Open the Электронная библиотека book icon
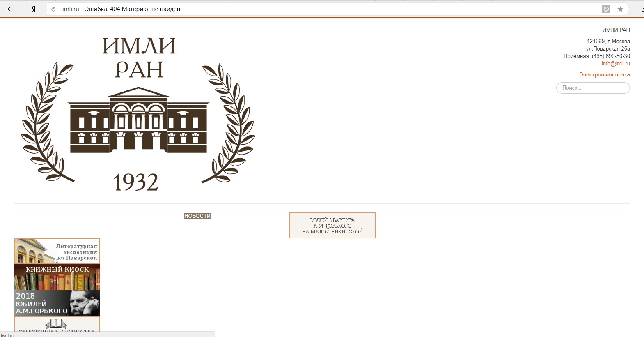This screenshot has height=337, width=644. click(x=57, y=324)
